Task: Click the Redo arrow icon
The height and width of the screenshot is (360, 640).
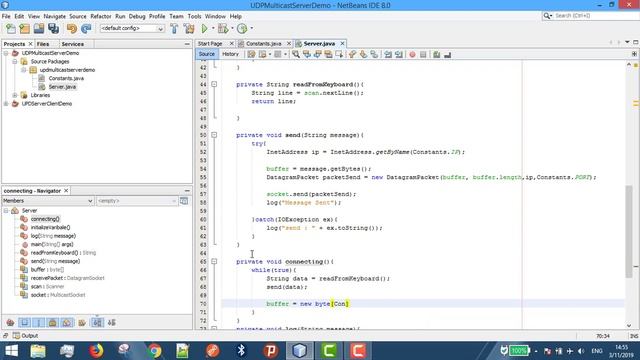Action: pyautogui.click(x=86, y=28)
